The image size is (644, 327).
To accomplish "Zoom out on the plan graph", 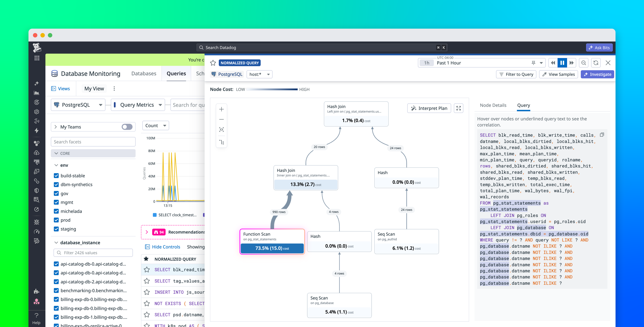I will 222,119.
